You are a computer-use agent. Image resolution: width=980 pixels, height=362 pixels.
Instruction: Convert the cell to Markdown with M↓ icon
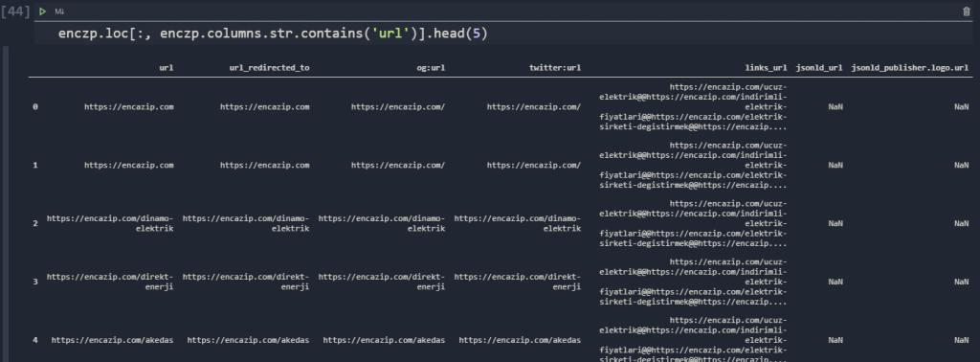tap(59, 11)
